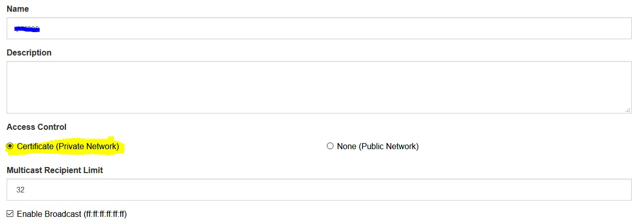
Task: Click the "None (Public Network)" label text
Action: pyautogui.click(x=378, y=147)
